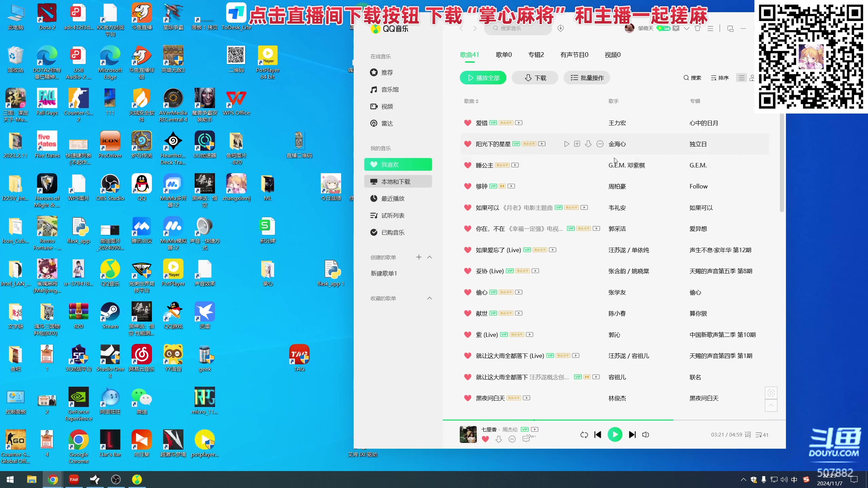Click 搜索 in the song list toolbar
Screen dimensions: 868x488
point(692,78)
